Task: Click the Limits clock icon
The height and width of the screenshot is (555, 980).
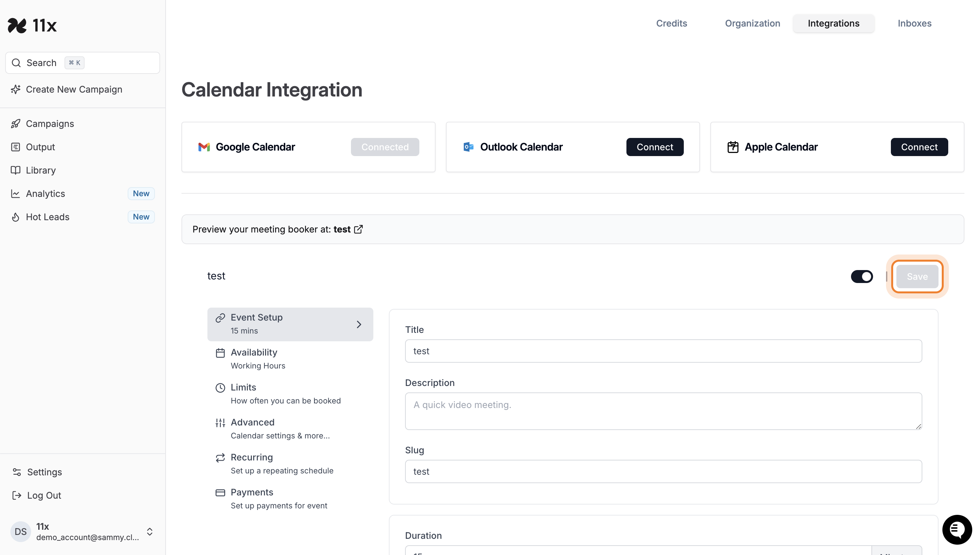Action: [220, 388]
